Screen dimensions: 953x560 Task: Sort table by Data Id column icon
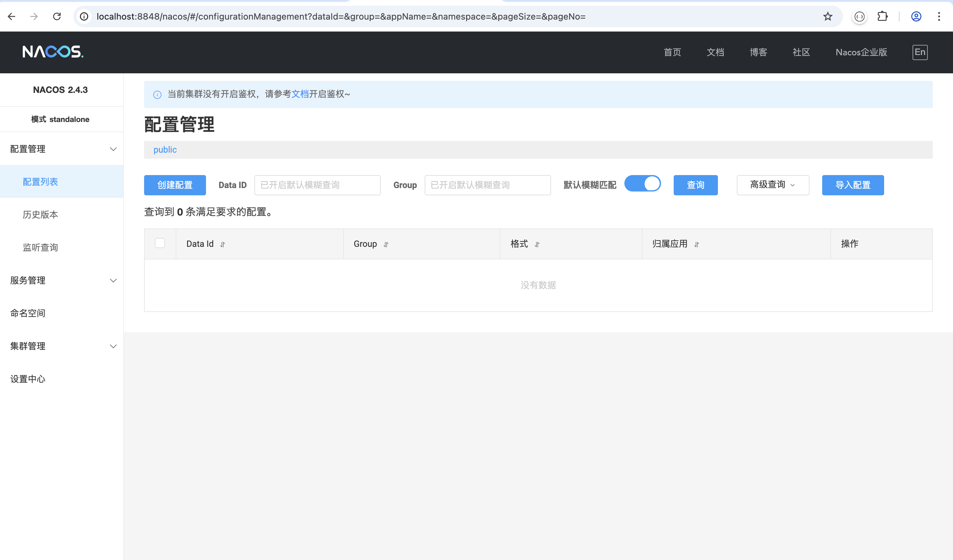point(223,245)
